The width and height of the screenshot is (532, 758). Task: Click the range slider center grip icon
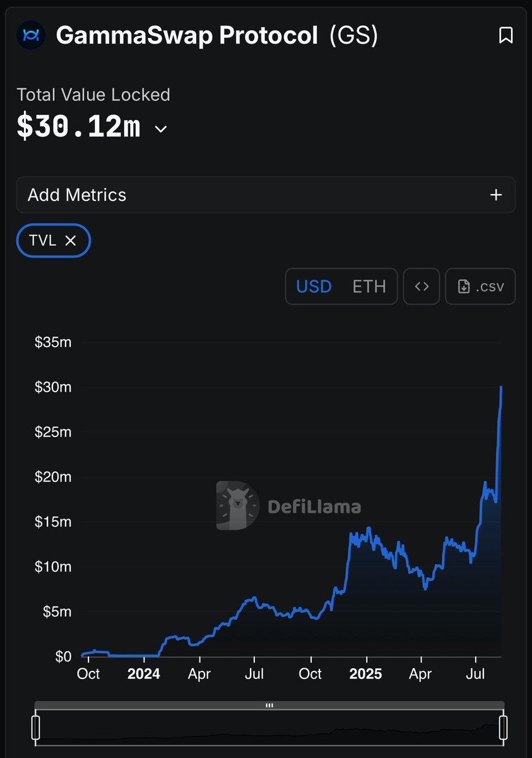269,706
